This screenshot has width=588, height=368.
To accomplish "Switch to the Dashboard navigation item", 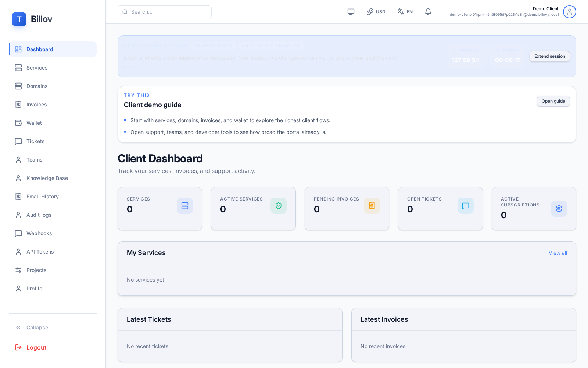I will 40,49.
